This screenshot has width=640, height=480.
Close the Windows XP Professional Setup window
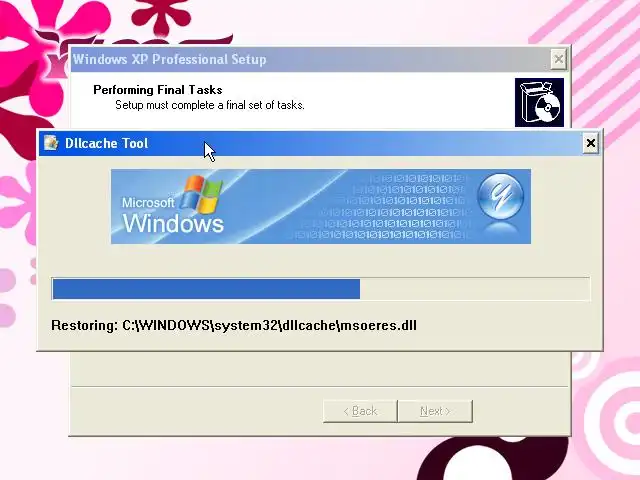tap(558, 60)
